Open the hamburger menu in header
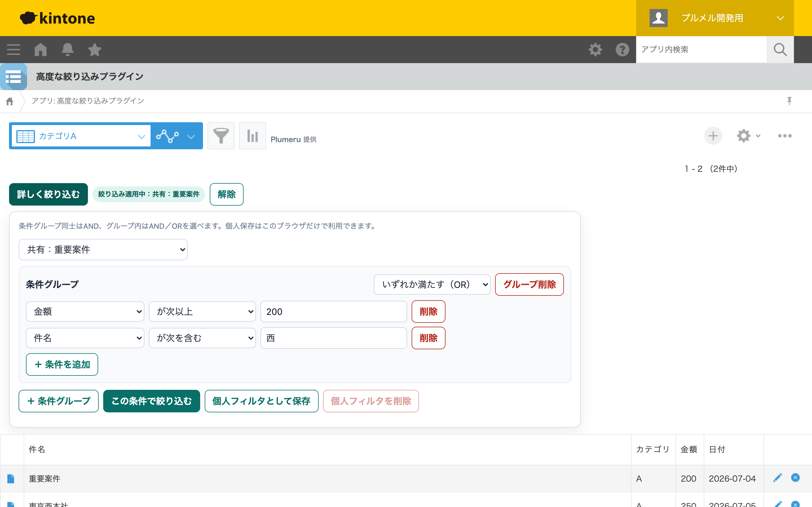The image size is (812, 507). (x=14, y=50)
